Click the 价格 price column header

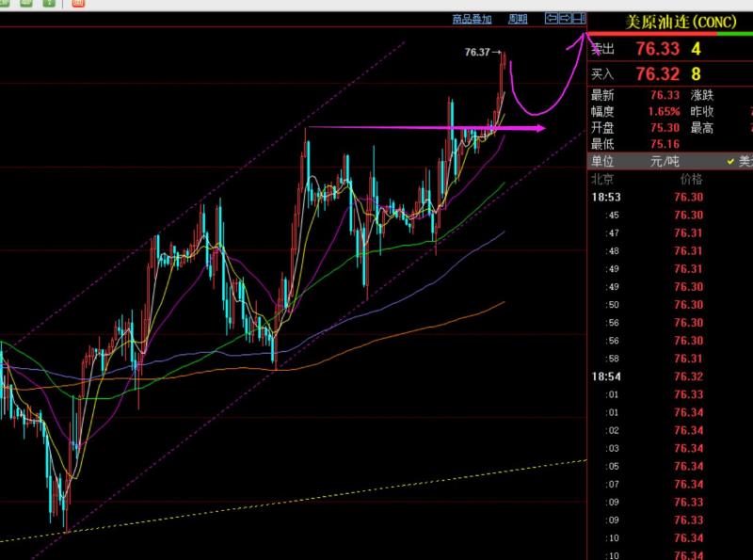(691, 179)
